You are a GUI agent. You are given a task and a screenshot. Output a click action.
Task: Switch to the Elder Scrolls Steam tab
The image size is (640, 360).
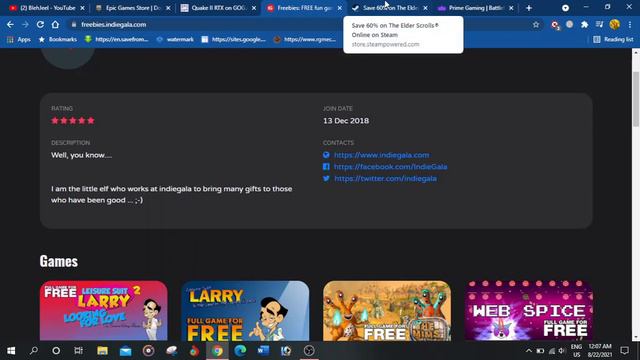[389, 8]
